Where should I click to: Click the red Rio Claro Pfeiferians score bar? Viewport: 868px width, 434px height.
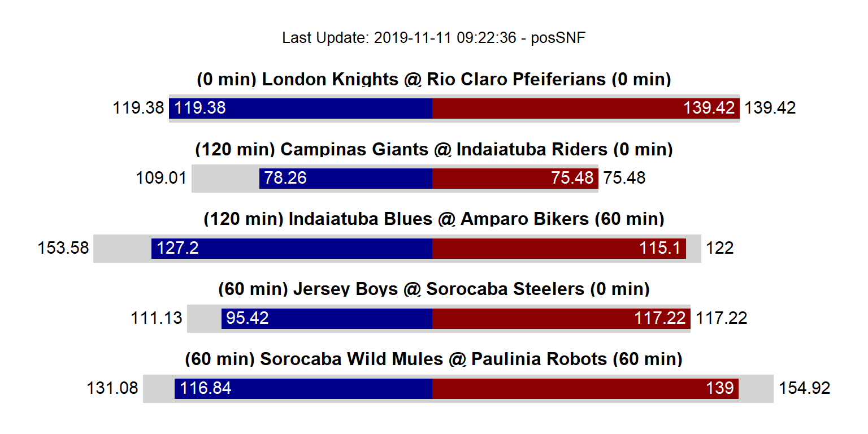585,108
